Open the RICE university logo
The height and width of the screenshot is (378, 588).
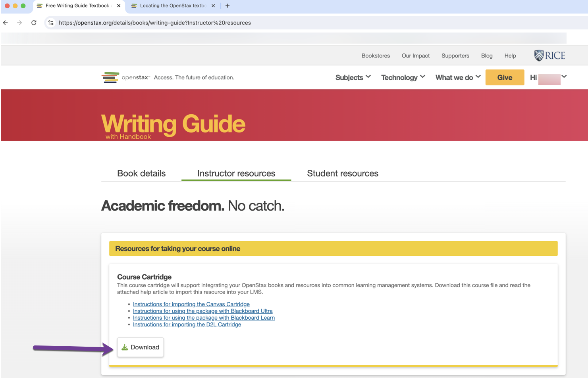[x=549, y=55]
